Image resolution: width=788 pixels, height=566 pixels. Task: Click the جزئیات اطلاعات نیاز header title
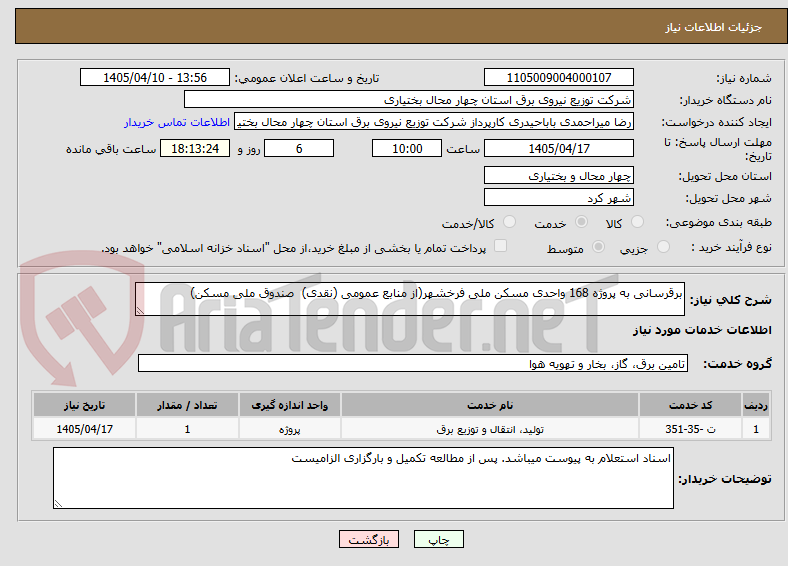point(714,27)
